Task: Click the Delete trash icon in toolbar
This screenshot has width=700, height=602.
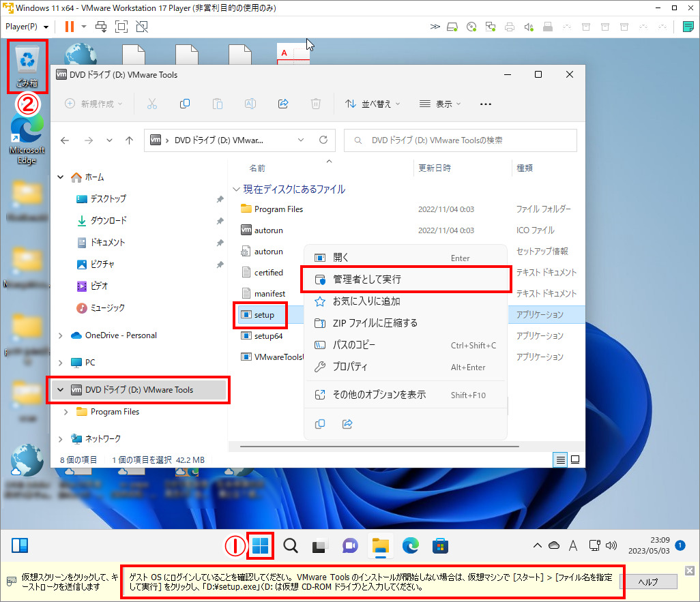Action: 316,104
